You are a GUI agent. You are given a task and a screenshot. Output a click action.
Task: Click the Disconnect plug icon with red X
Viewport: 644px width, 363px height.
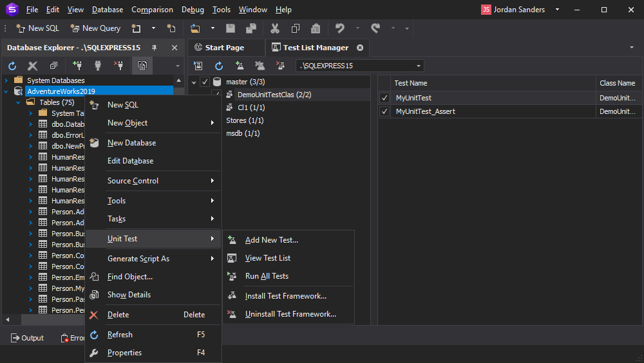click(118, 66)
